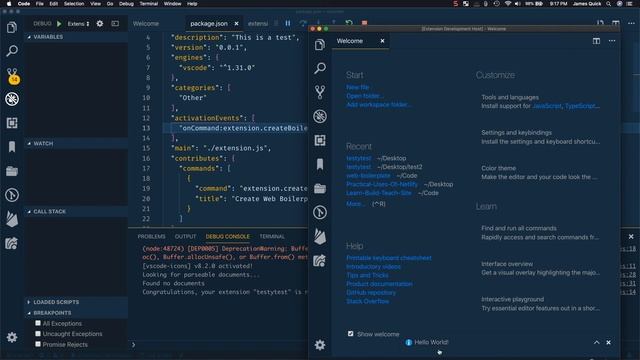
Task: Open debug console icon beside the configuration gear
Action: [115, 24]
